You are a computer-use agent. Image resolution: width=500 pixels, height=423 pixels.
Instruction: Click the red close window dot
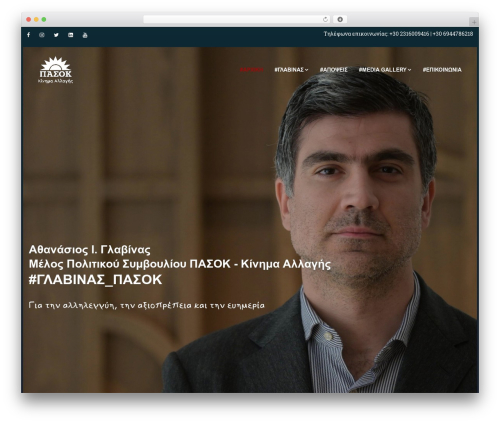pyautogui.click(x=29, y=19)
